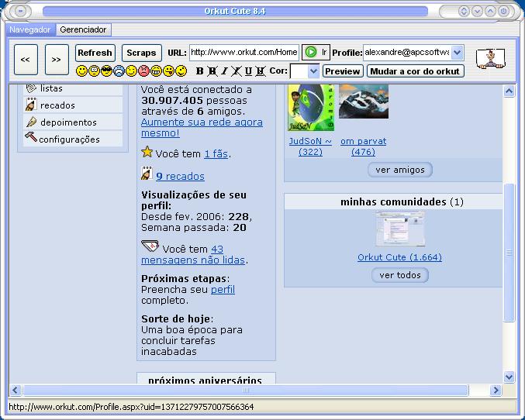Open the 'perfil' link
The image size is (525, 420).
223,290
